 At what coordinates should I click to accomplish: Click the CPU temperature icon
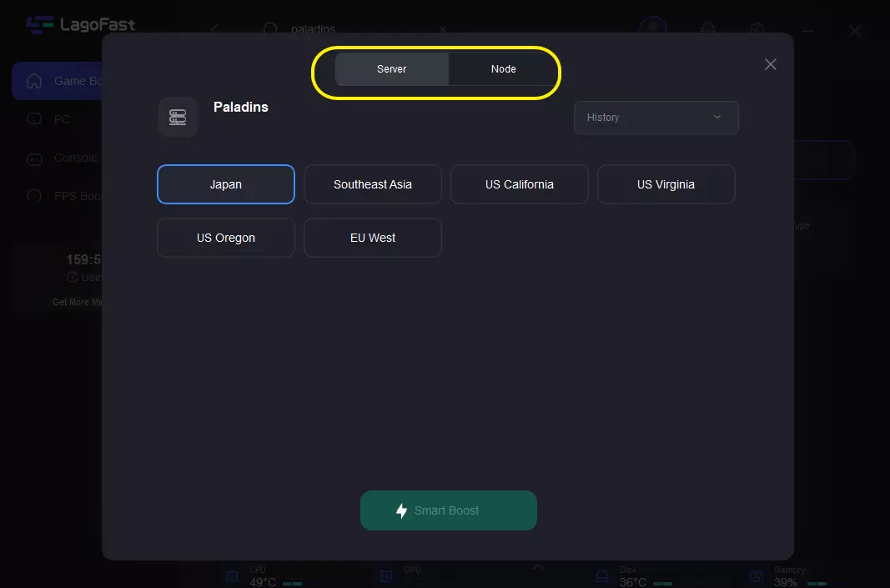(232, 576)
